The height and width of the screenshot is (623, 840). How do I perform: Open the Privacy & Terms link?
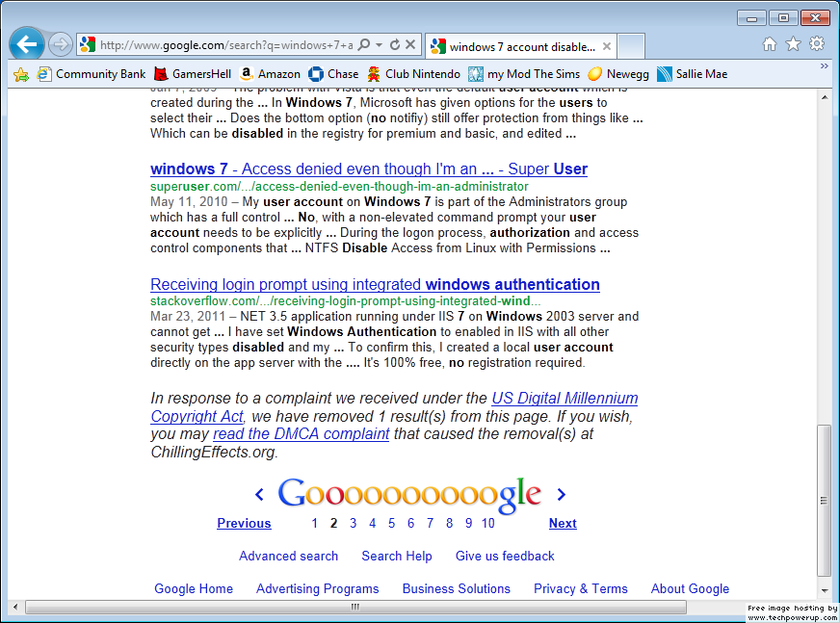(581, 588)
